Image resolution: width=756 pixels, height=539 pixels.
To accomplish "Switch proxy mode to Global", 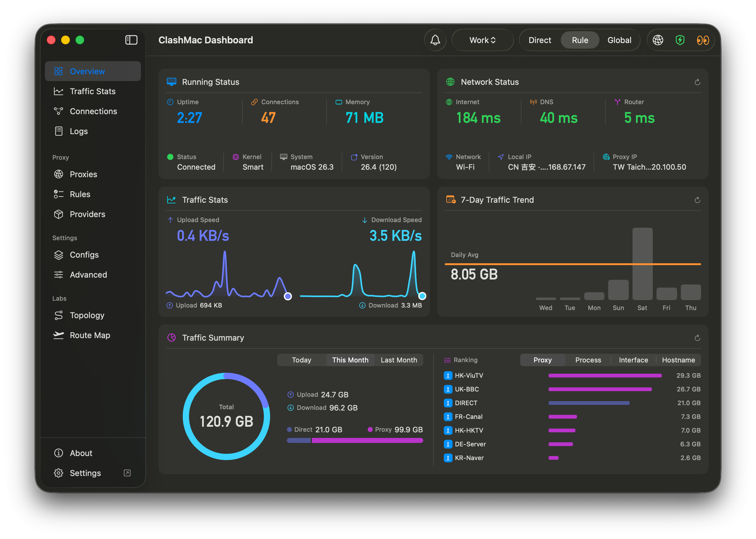I will 619,40.
